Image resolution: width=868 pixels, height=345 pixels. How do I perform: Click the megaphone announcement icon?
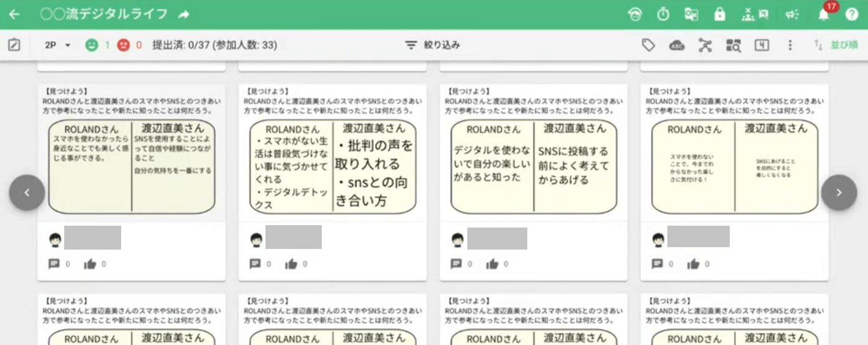click(792, 15)
